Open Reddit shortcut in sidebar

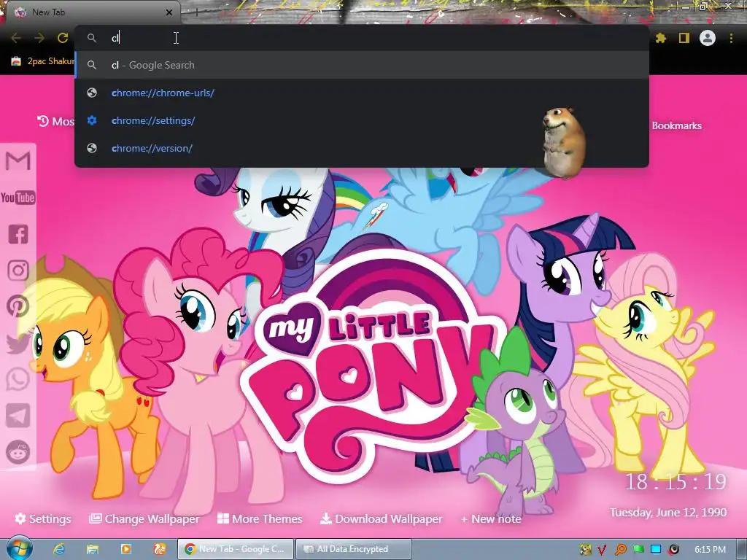[18, 452]
